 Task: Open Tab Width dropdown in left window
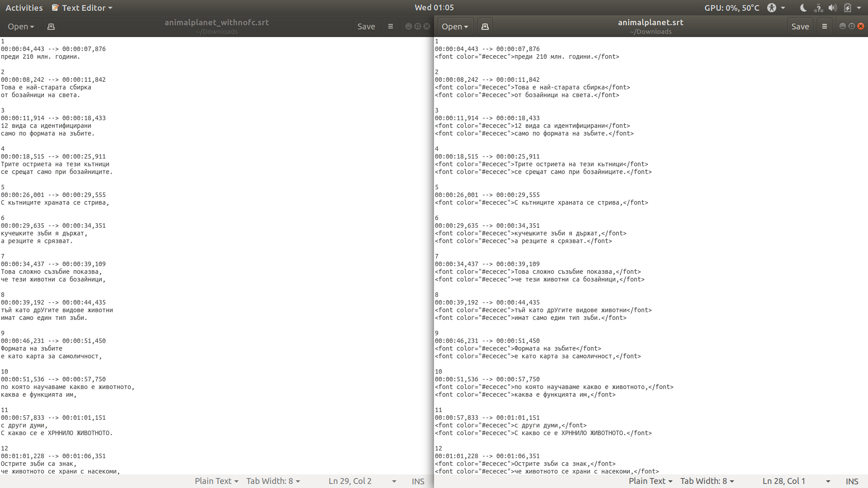click(x=273, y=481)
